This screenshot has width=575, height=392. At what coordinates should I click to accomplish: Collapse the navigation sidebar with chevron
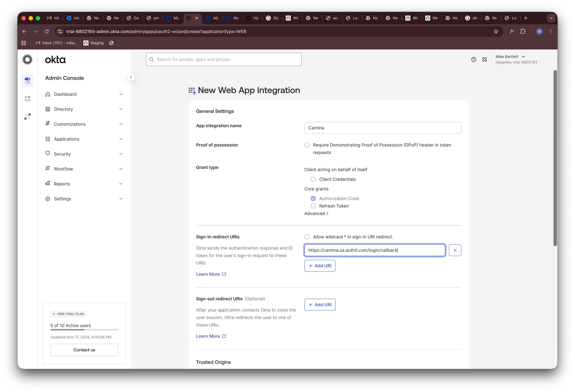[x=131, y=77]
